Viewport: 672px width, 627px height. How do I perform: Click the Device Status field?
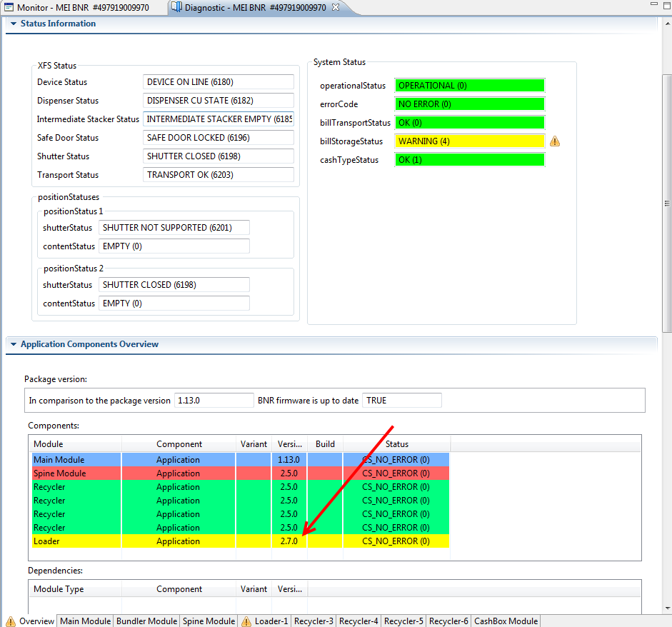[x=219, y=82]
